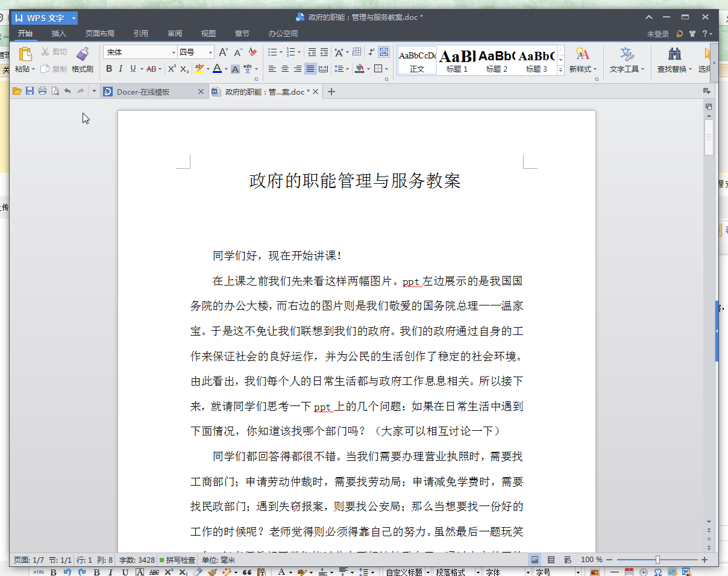Image resolution: width=728 pixels, height=576 pixels.
Task: Open 查找替换 find and replace
Action: [x=675, y=60]
